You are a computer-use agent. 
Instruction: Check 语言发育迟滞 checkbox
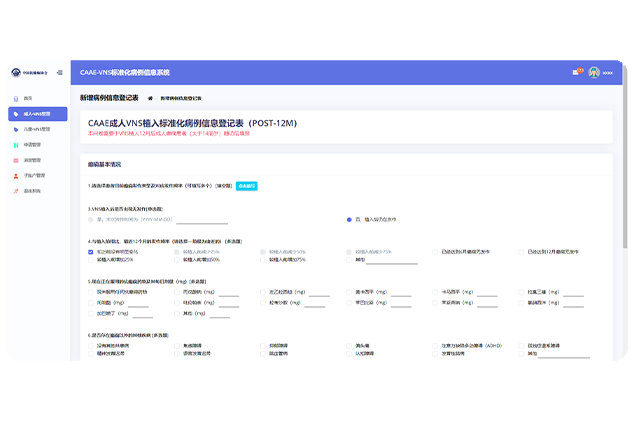coord(177,354)
